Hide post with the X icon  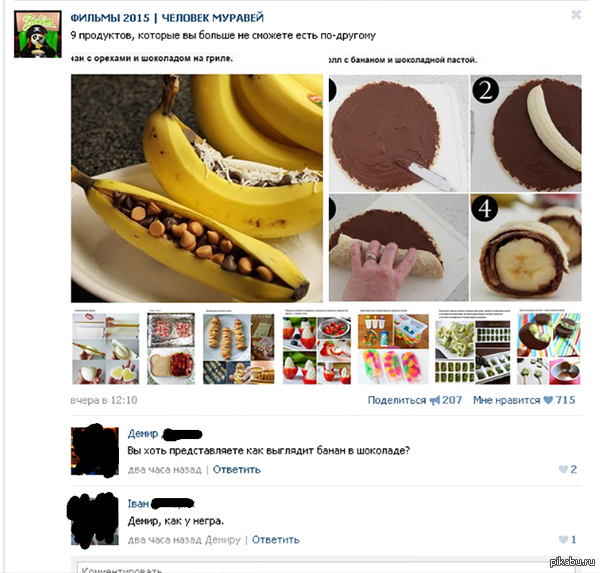pyautogui.click(x=576, y=15)
